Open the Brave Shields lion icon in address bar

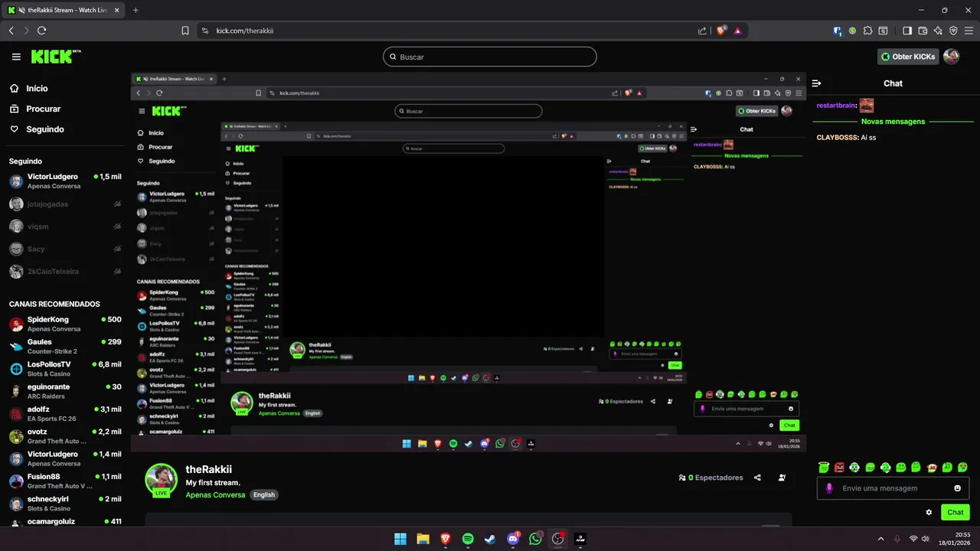point(721,31)
